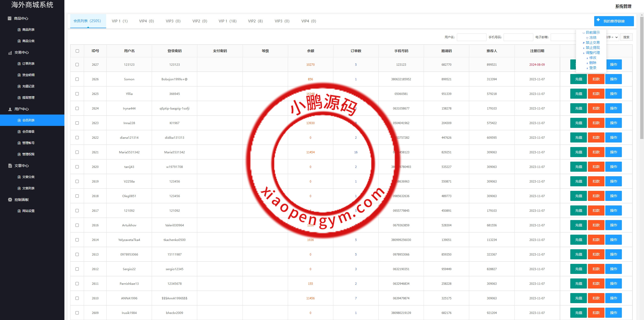Click the 交易中心 bar chart icon
The width and height of the screenshot is (644, 320).
pyautogui.click(x=10, y=53)
